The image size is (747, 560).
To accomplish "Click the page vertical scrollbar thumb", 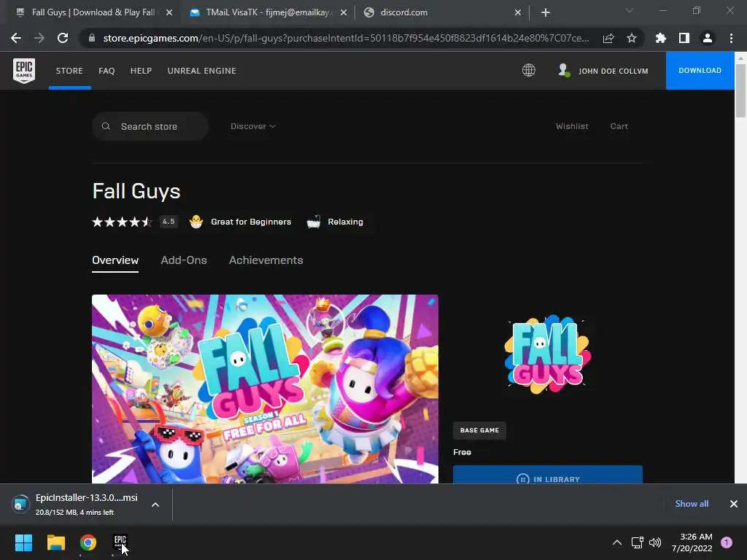I will (740, 90).
